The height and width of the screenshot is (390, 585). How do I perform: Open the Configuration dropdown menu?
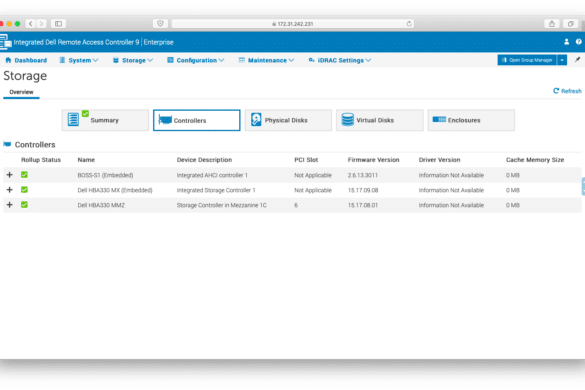coord(196,60)
